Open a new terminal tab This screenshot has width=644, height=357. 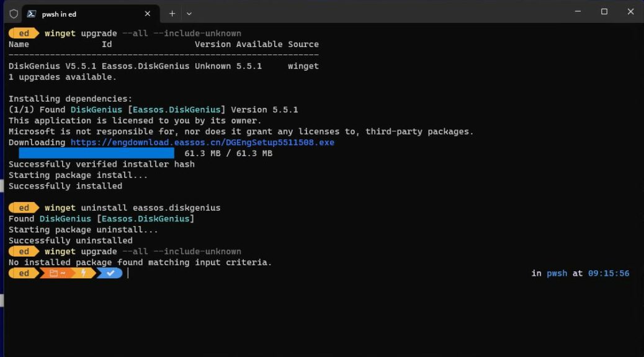tap(172, 14)
